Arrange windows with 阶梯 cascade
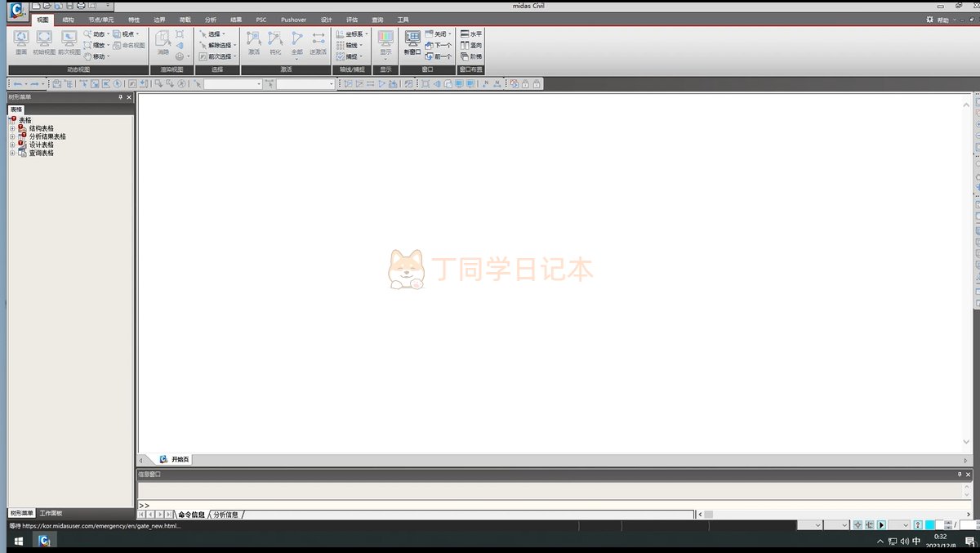Image resolution: width=980 pixels, height=553 pixels. click(x=471, y=56)
